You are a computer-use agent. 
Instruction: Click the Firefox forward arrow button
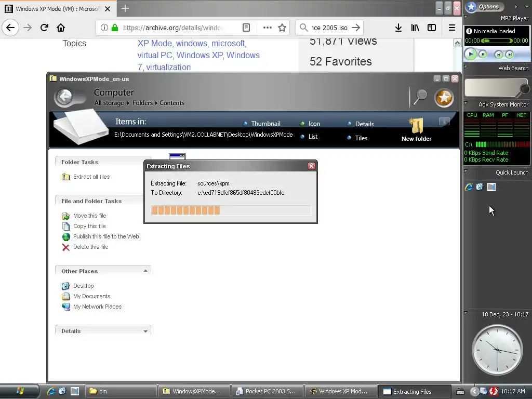click(28, 28)
